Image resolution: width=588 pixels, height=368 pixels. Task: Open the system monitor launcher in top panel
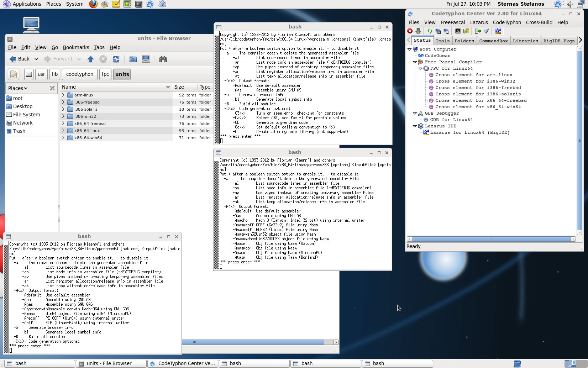tap(127, 4)
